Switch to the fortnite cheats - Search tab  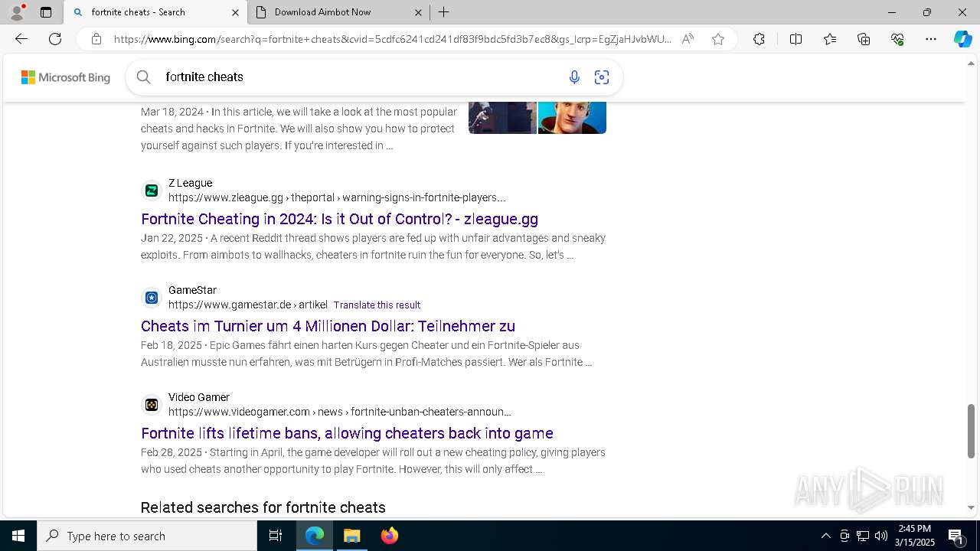pyautogui.click(x=155, y=12)
